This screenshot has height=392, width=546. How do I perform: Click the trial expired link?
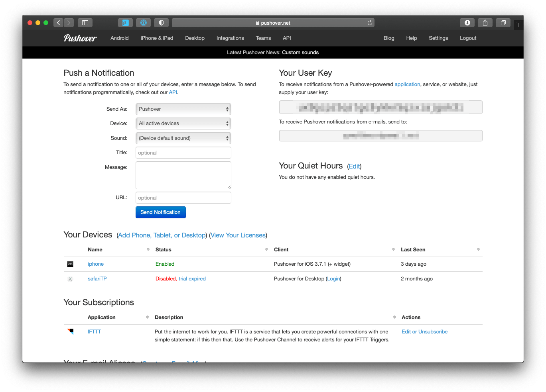192,279
